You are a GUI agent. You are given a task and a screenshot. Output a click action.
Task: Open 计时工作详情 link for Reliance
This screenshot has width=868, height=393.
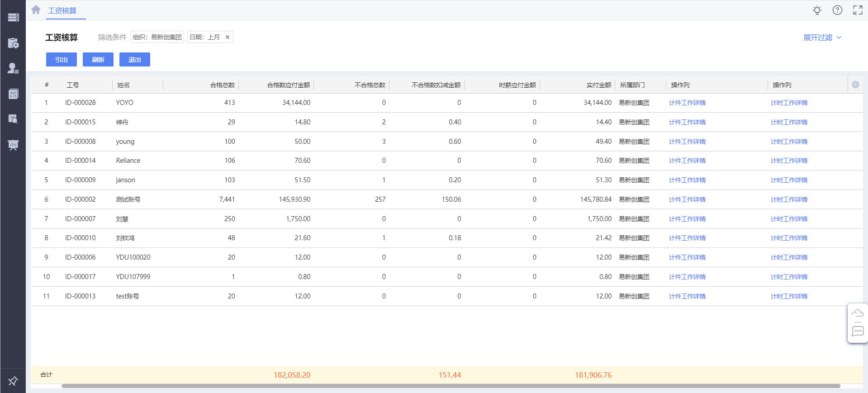coord(789,161)
